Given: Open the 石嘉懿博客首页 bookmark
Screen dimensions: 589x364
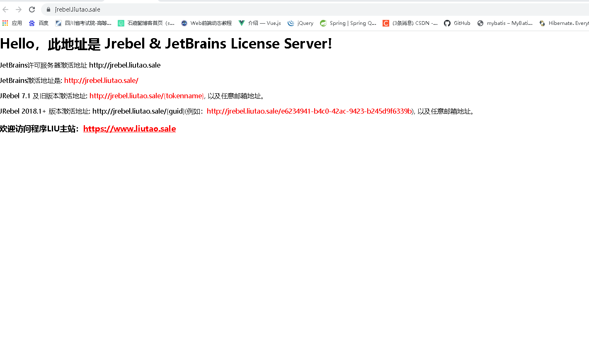Looking at the screenshot, I should (146, 23).
